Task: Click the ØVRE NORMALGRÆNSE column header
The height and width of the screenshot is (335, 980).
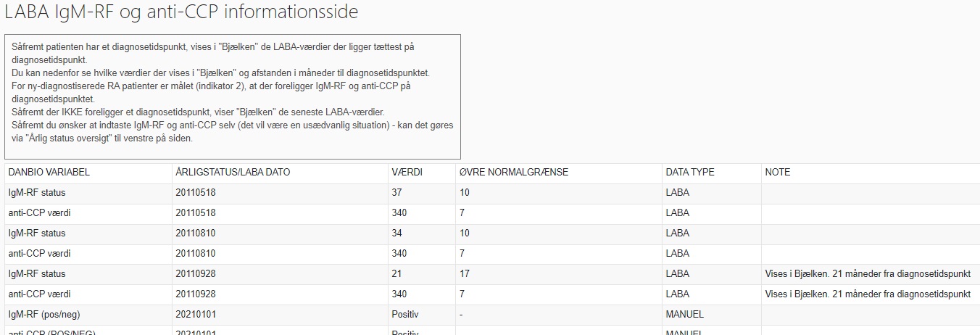Action: [513, 173]
